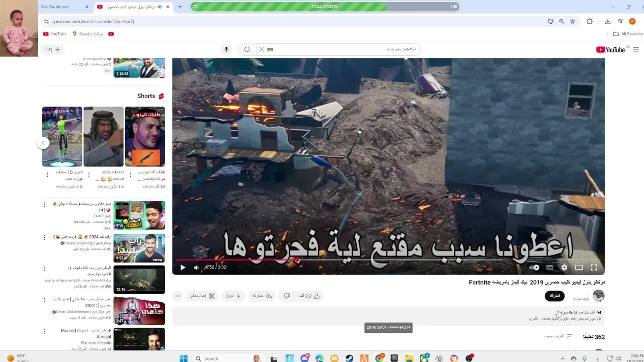Open the Short with orange weapon graphic

(145, 136)
